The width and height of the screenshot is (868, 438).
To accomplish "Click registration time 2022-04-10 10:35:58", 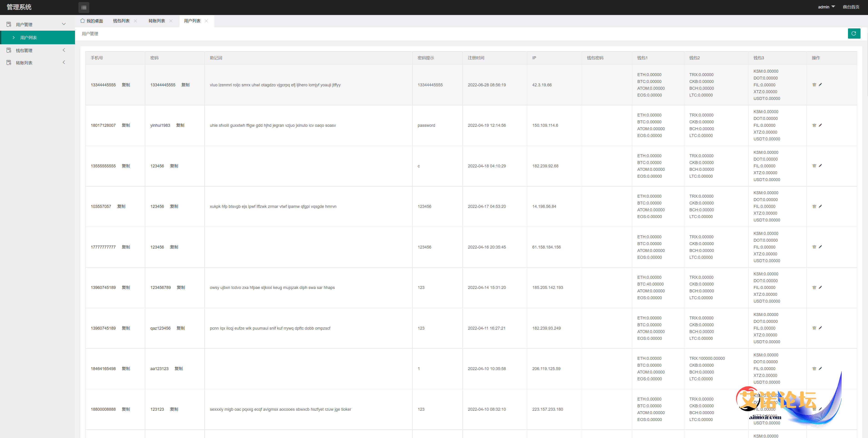I will (487, 369).
